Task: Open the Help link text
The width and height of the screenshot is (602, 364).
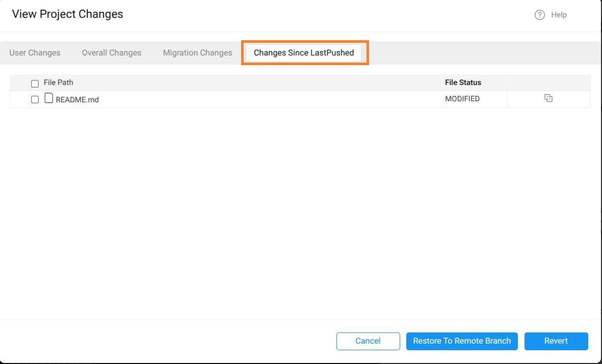Action: click(x=559, y=15)
